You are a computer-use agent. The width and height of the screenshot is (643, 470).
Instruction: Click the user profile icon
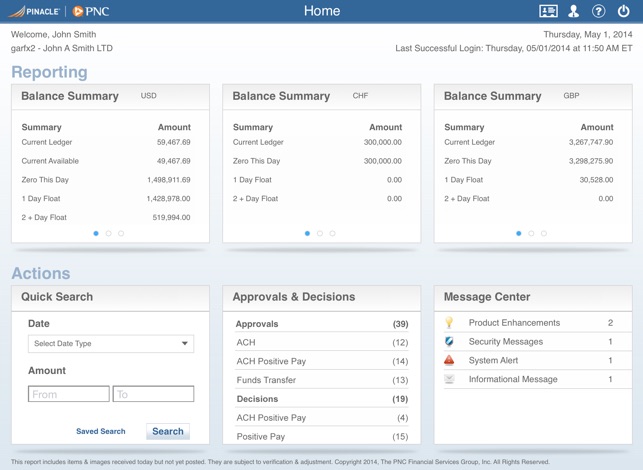coord(574,12)
